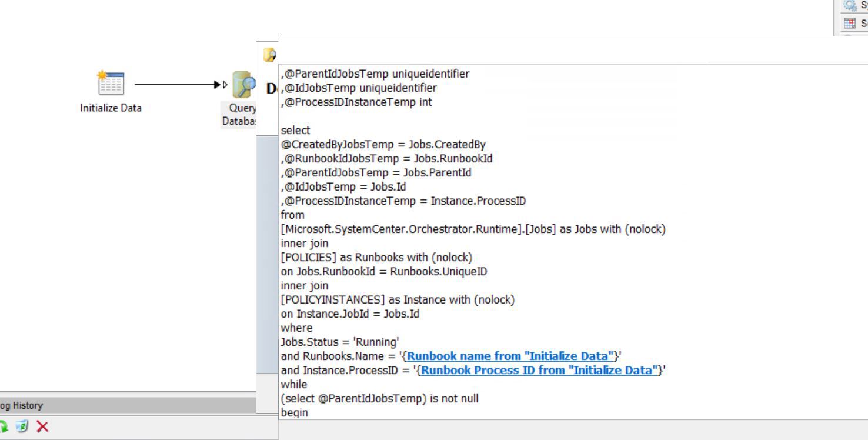Click the green refresh arrow under Log History

pos(3,426)
